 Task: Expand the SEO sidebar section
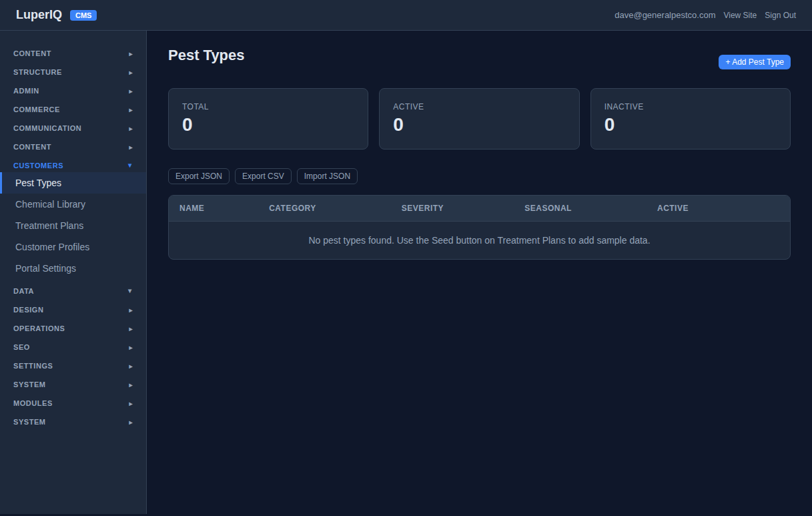click(x=72, y=346)
